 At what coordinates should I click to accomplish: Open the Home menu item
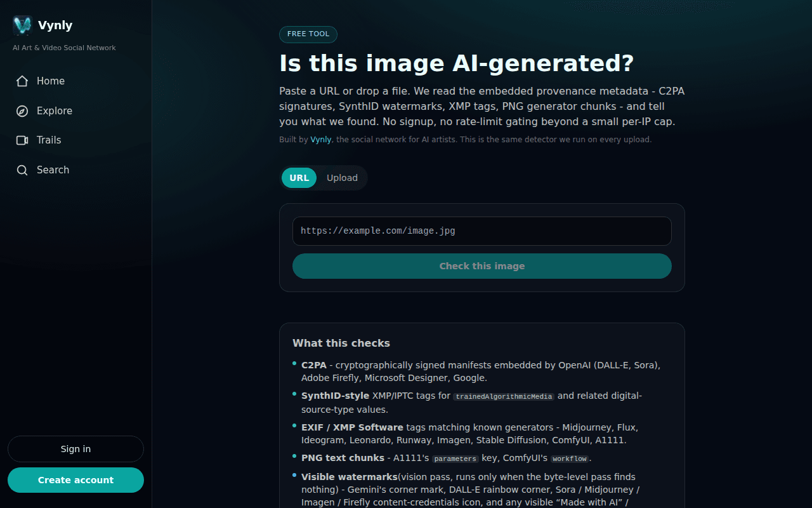tap(75, 81)
